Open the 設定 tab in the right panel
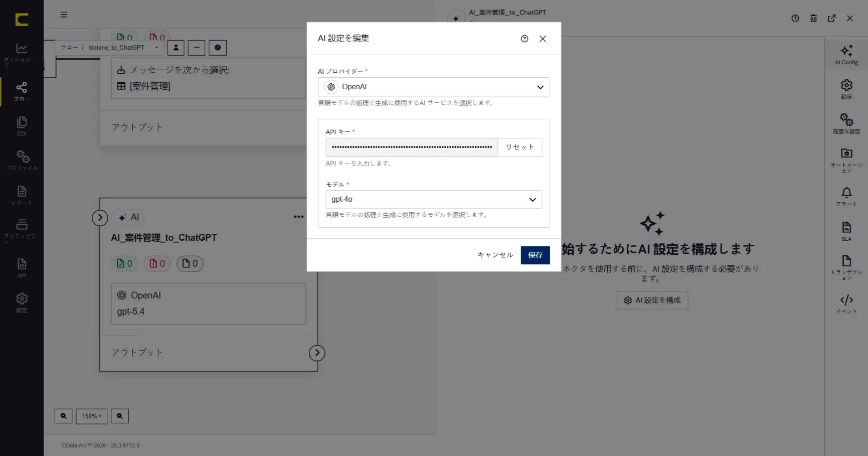 pos(846,89)
